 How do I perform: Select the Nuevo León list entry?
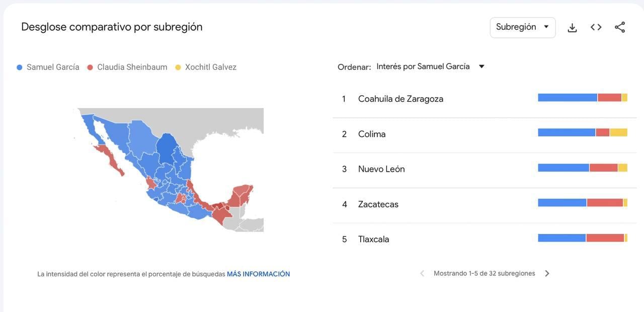[x=381, y=169]
